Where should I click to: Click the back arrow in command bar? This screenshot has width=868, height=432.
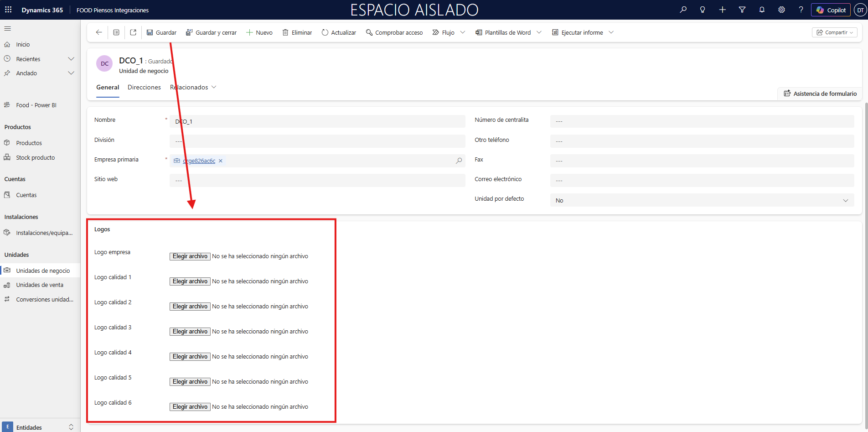(99, 32)
